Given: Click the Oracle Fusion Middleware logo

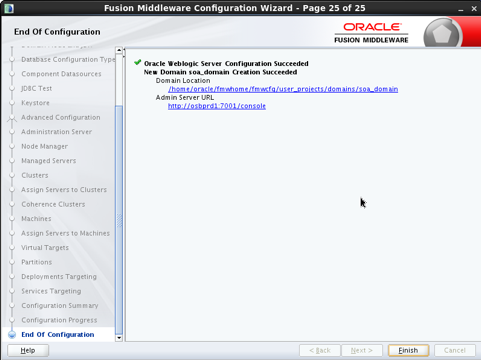Looking at the screenshot, I should (x=371, y=33).
